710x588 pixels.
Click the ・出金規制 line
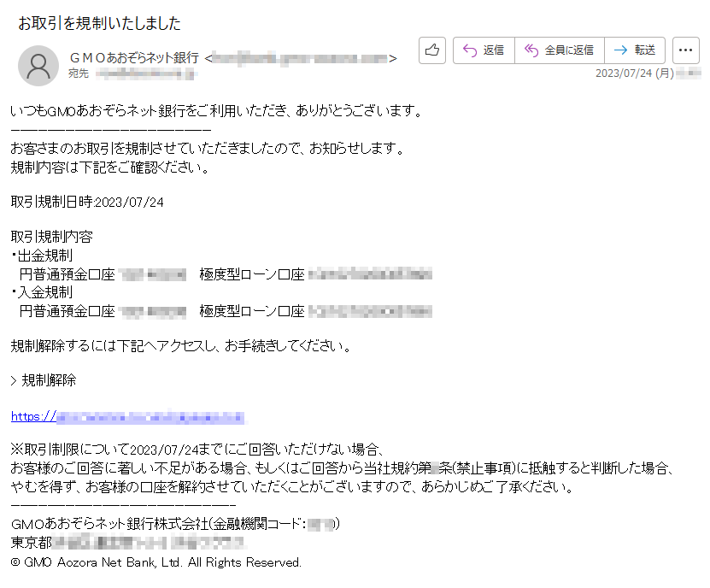coord(42,256)
